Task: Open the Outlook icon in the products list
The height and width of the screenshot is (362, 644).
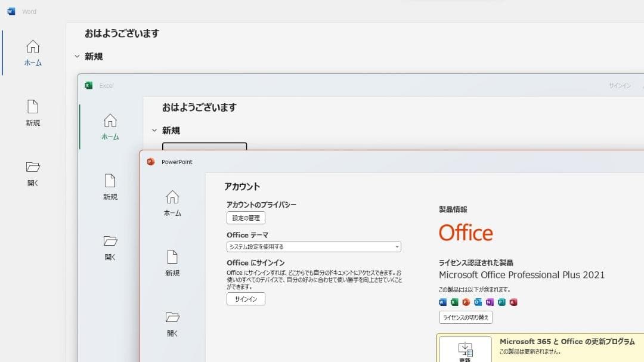Action: (x=477, y=302)
